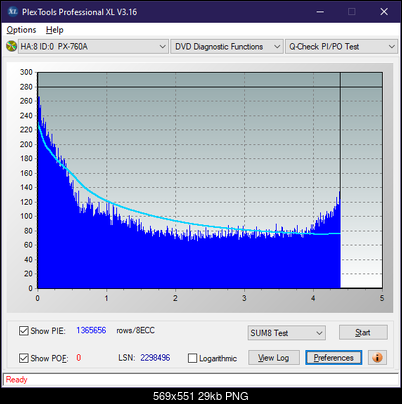Expand the DVD Diagnostic Functions dropdown
The height and width of the screenshot is (404, 402).
227,46
